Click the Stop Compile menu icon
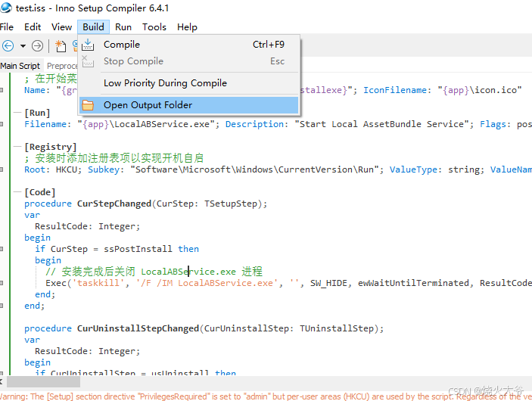The image size is (532, 401). 88,61
